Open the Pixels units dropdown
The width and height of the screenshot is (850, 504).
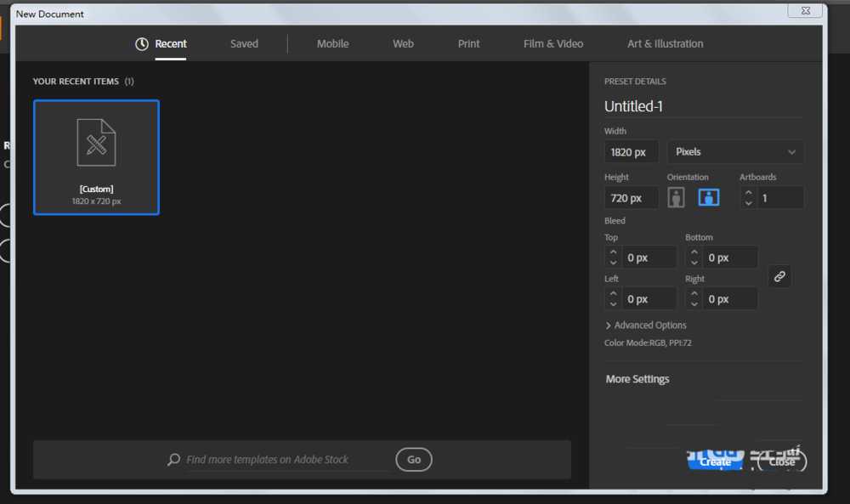(x=734, y=152)
